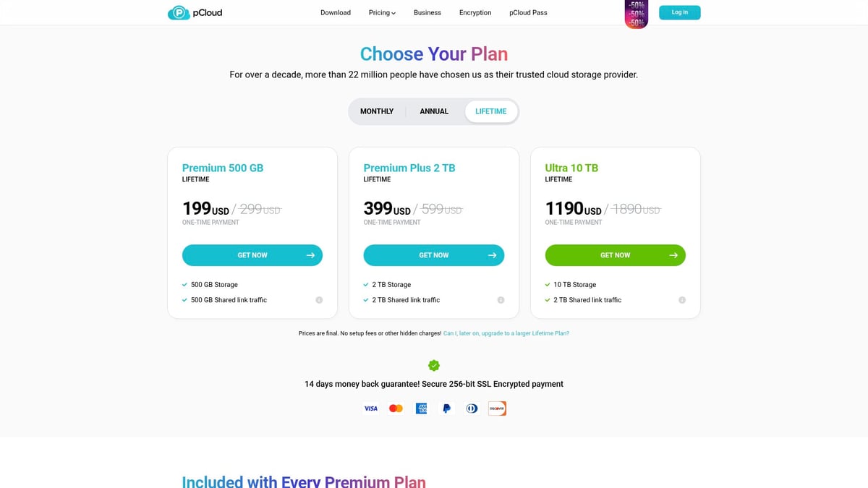Screen dimensions: 868x488
Task: Expand the Pricing dropdown menu
Action: coord(382,13)
